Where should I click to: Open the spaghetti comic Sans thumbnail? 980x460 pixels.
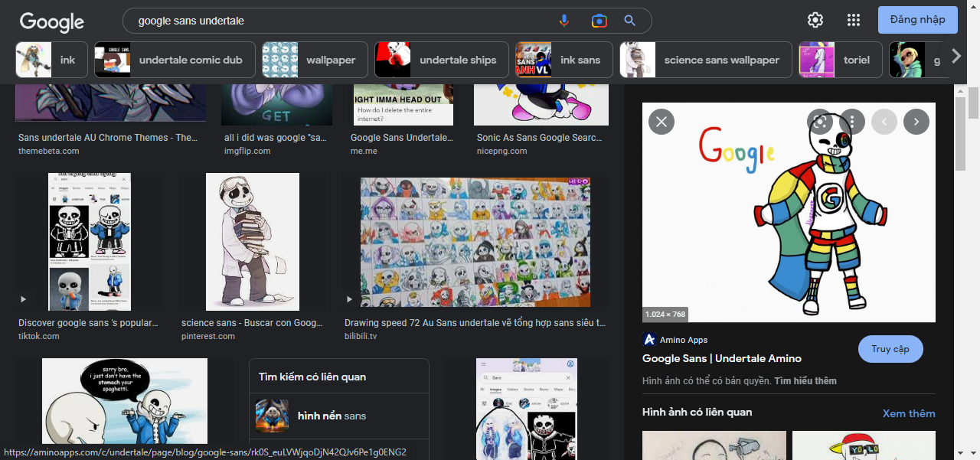click(x=125, y=401)
